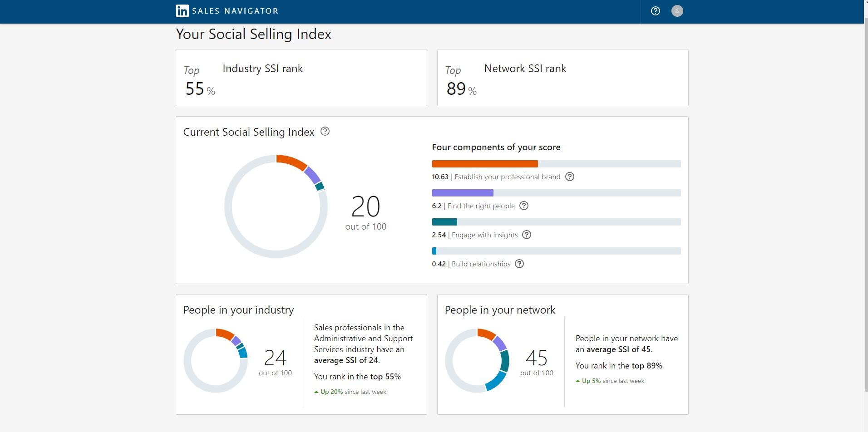Click the teal Engage with insights bar
868x432 pixels.
click(556, 222)
